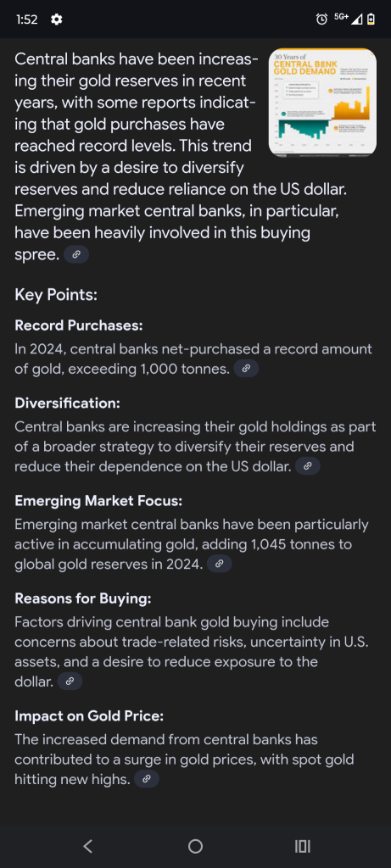Open source link for Impact on Gold Price

[147, 780]
